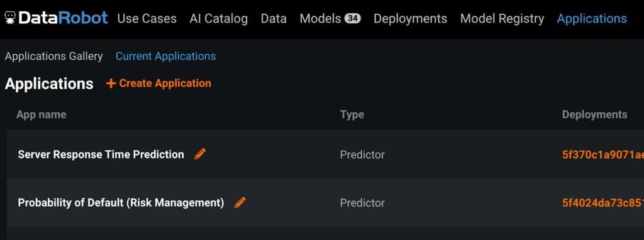This screenshot has width=644, height=240.
Task: Click the Models count badge 34
Action: pyautogui.click(x=352, y=18)
